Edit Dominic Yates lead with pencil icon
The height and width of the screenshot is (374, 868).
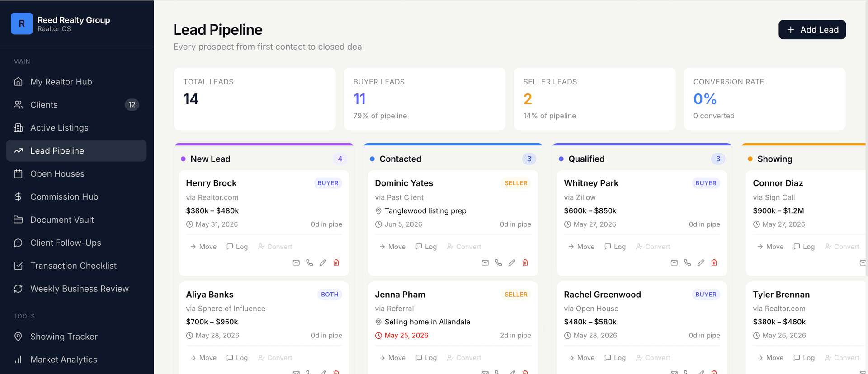pyautogui.click(x=512, y=262)
